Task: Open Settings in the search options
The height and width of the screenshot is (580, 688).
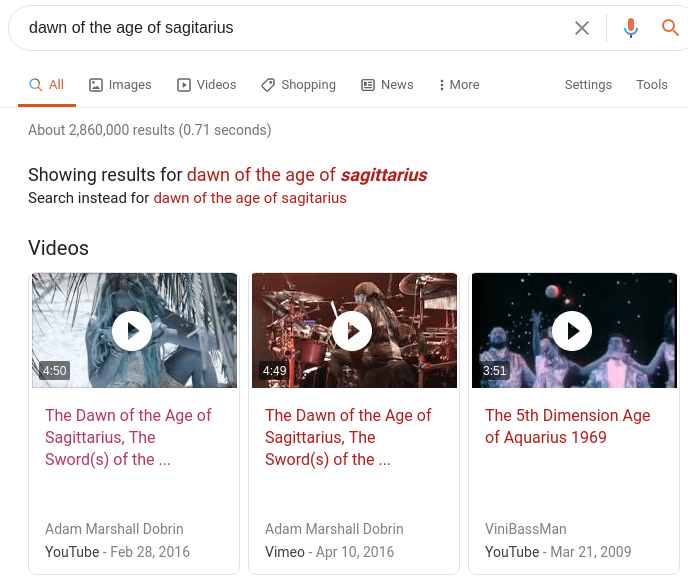Action: [588, 85]
